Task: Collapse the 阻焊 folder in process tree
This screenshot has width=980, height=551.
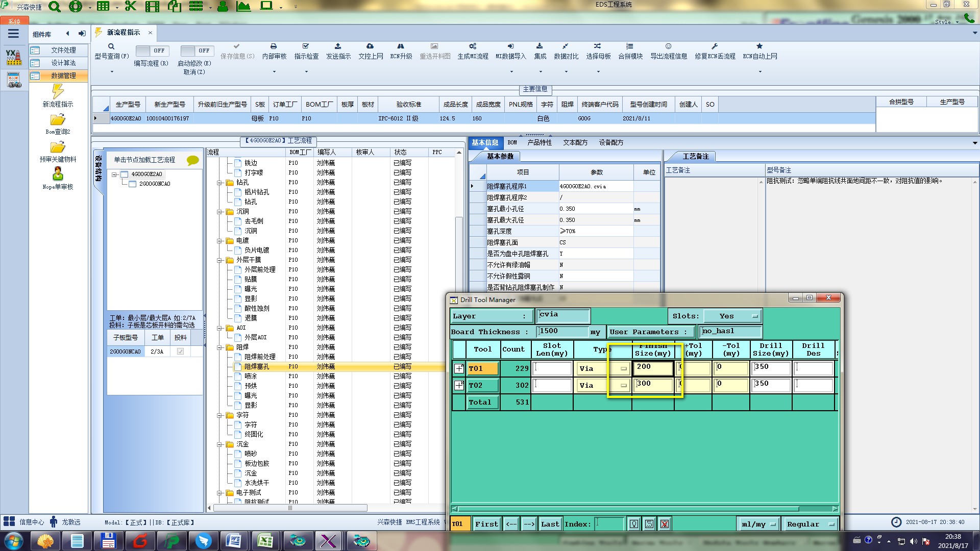Action: point(219,347)
